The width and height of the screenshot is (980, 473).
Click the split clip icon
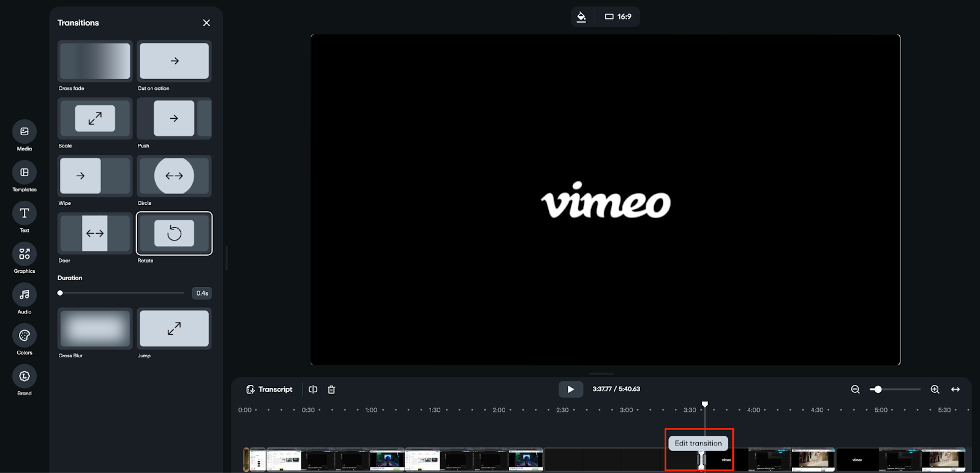click(313, 390)
